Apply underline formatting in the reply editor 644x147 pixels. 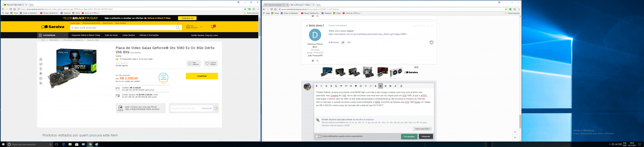[326, 86]
